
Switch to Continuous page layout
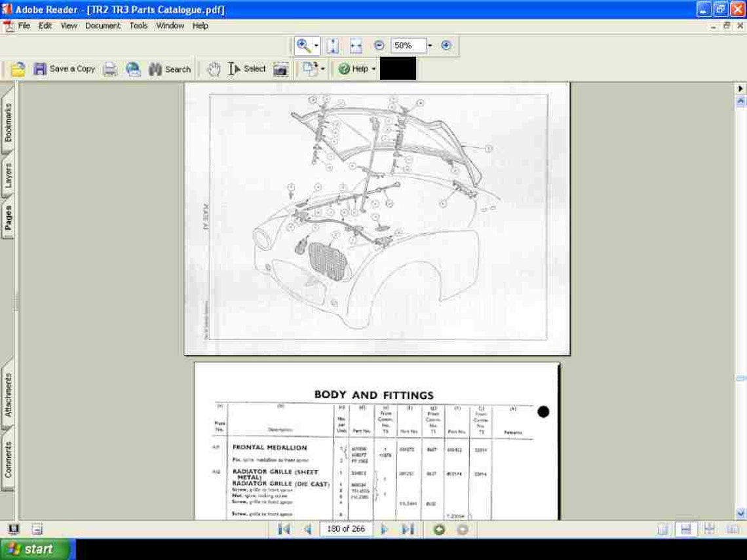tap(686, 529)
